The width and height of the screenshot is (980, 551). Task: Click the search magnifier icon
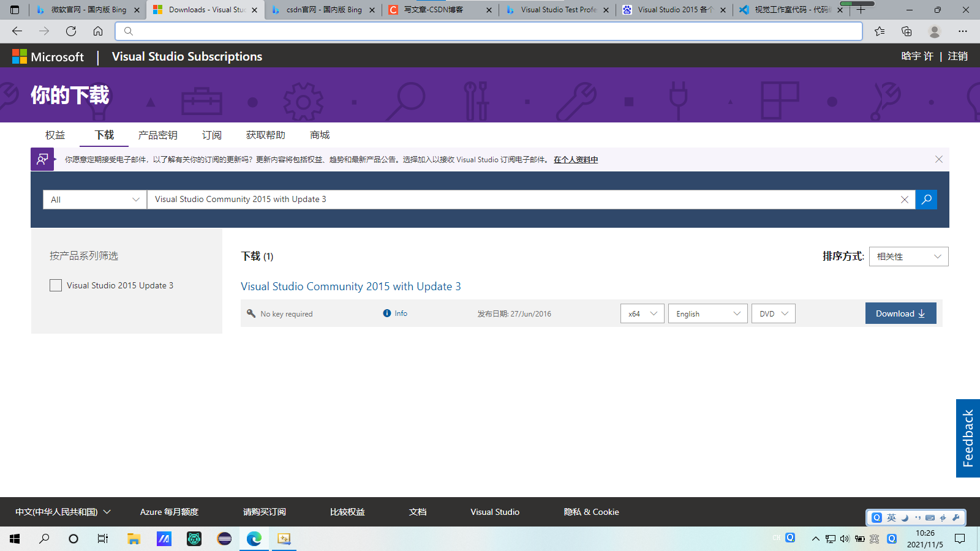[926, 199]
